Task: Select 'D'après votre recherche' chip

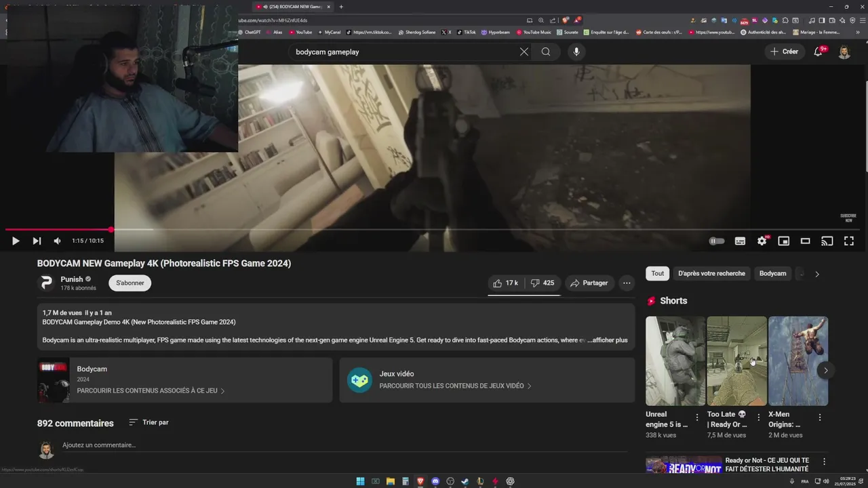Action: (x=711, y=274)
